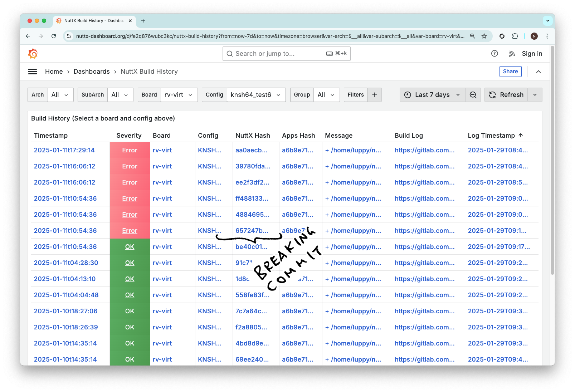Open the Chrome three-dot menu
The width and height of the screenshot is (575, 392).
pos(547,36)
